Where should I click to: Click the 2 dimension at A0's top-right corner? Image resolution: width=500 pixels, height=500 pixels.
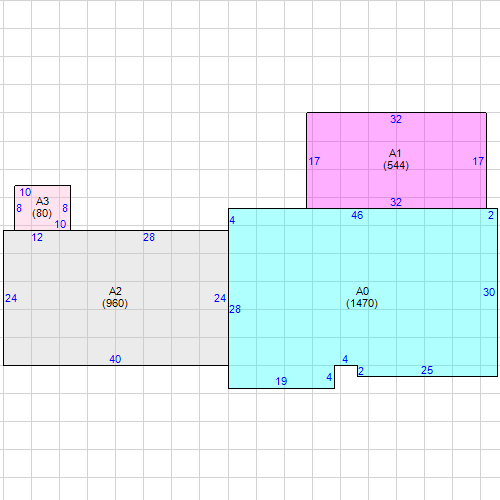pos(491,215)
